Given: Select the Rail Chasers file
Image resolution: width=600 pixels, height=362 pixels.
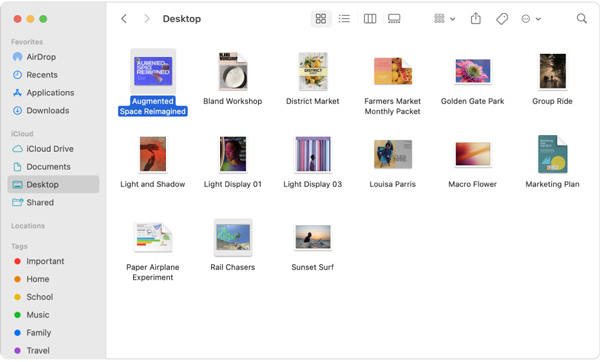Looking at the screenshot, I should point(233,237).
